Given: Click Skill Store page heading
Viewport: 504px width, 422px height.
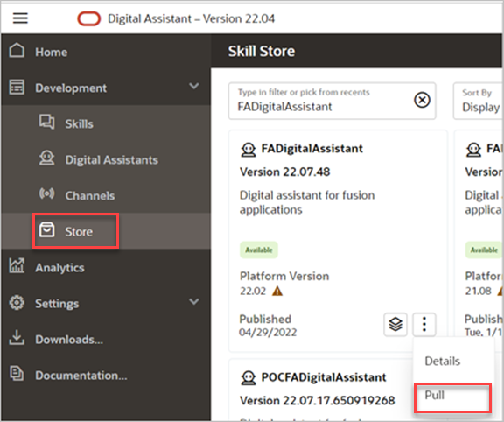Looking at the screenshot, I should click(262, 51).
